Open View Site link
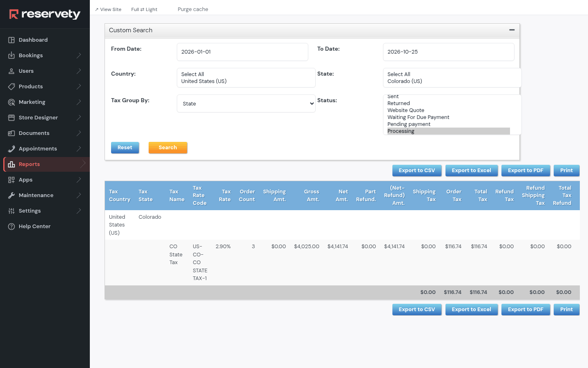 click(x=108, y=9)
